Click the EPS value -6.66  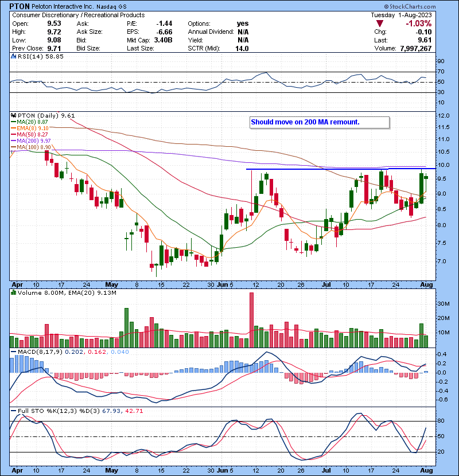tap(164, 32)
